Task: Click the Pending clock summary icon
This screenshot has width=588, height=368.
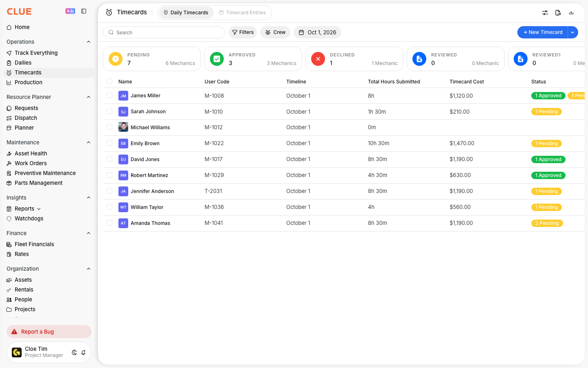Action: 116,59
